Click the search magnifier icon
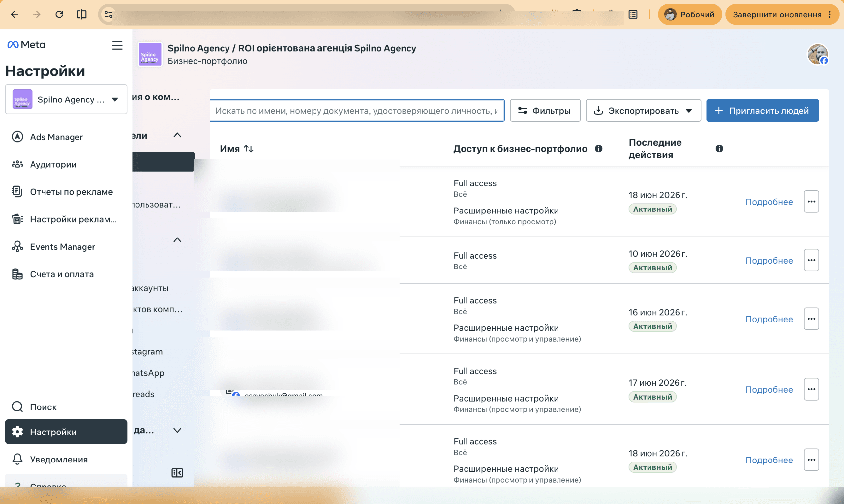This screenshot has width=844, height=504. tap(17, 407)
